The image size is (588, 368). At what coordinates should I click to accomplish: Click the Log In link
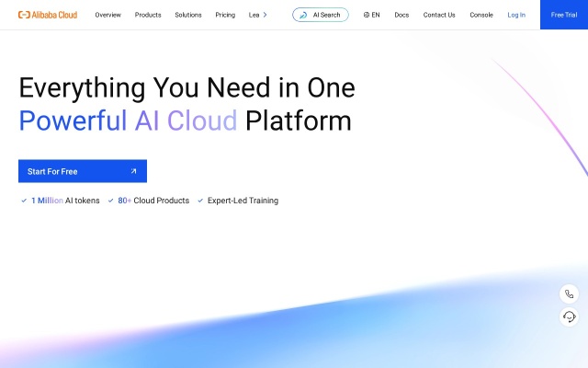pyautogui.click(x=516, y=15)
